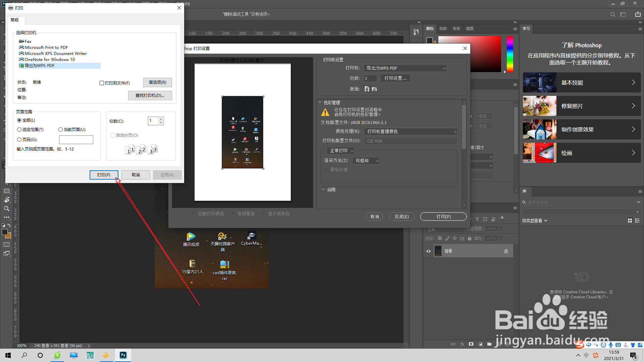Click 完成 in Photoshop print settings
Screen dimensions: 644x362
click(401, 217)
